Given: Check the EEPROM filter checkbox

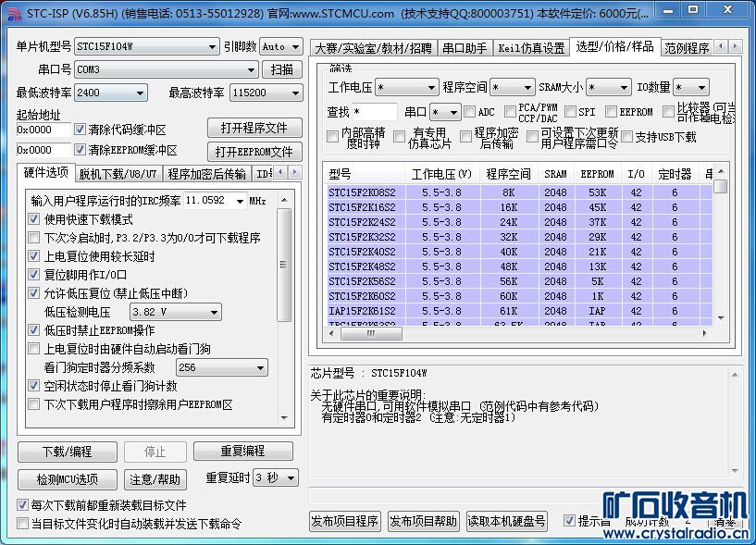Looking at the screenshot, I should click(611, 112).
